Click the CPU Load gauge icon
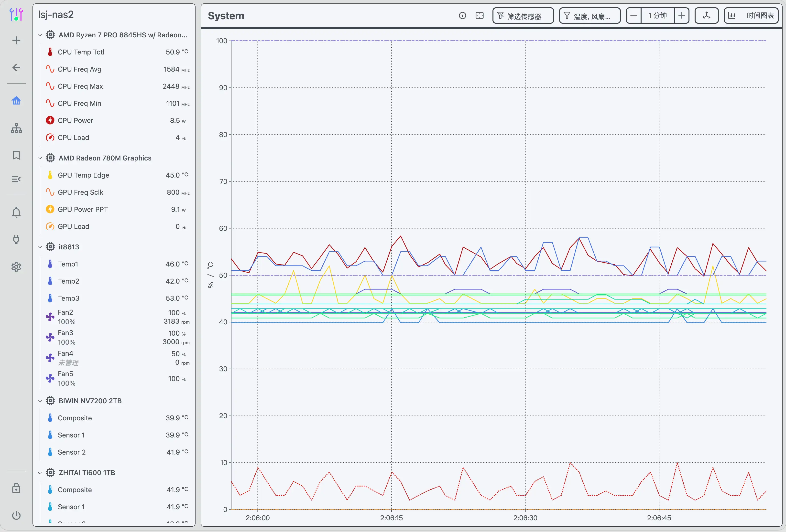 (50, 138)
